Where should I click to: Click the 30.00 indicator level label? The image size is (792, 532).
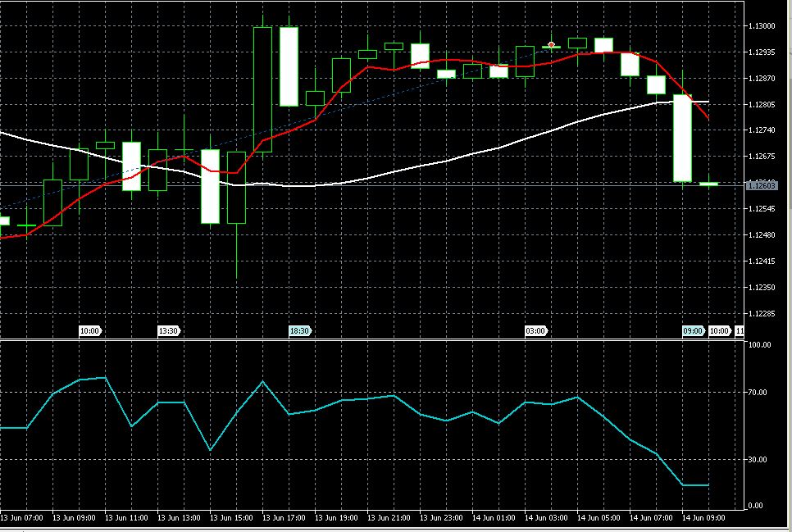click(760, 460)
